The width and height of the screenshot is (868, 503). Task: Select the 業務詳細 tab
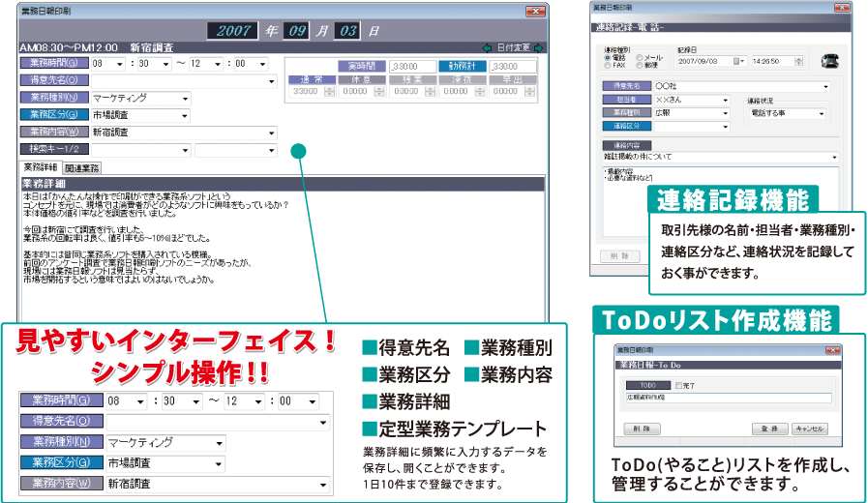pos(42,167)
